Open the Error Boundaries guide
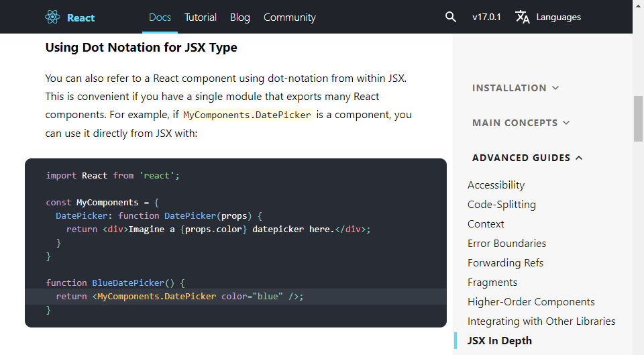Viewport: 644px width, 355px height. coord(506,243)
